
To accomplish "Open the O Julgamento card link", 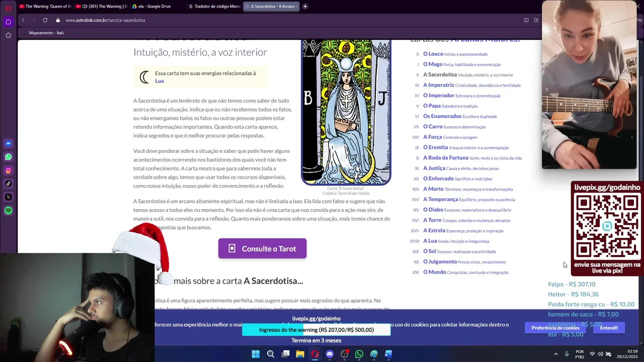I will click(x=440, y=261).
